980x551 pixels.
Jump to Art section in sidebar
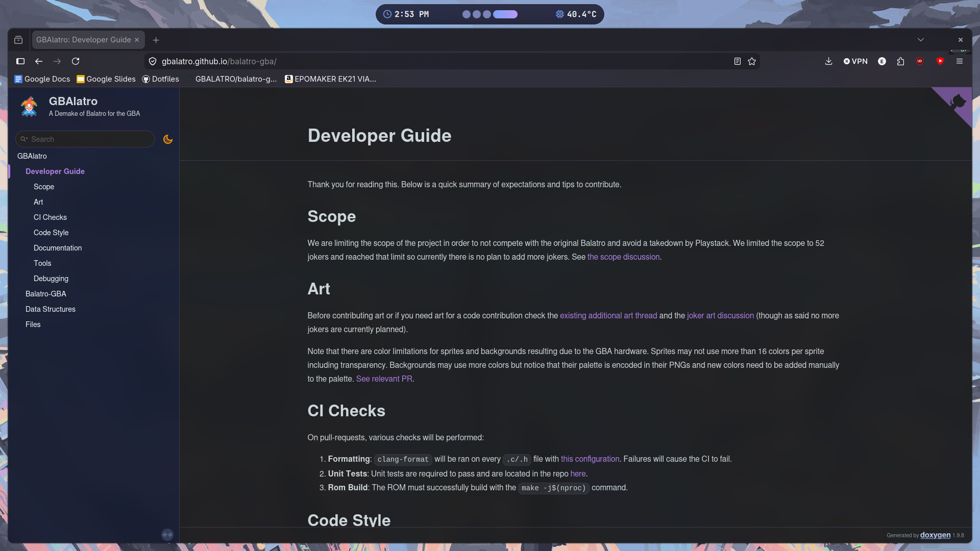tap(38, 202)
